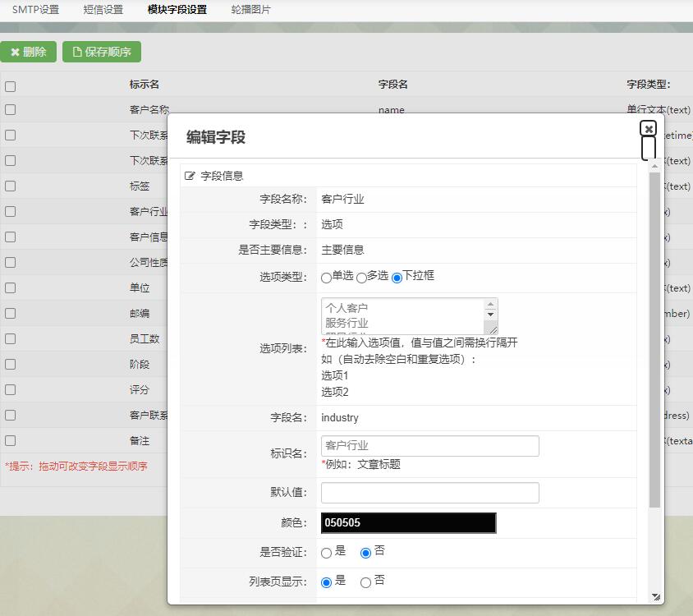This screenshot has height=616, width=693.
Task: Click the edit icon beside 字段信息
Action: [x=190, y=176]
